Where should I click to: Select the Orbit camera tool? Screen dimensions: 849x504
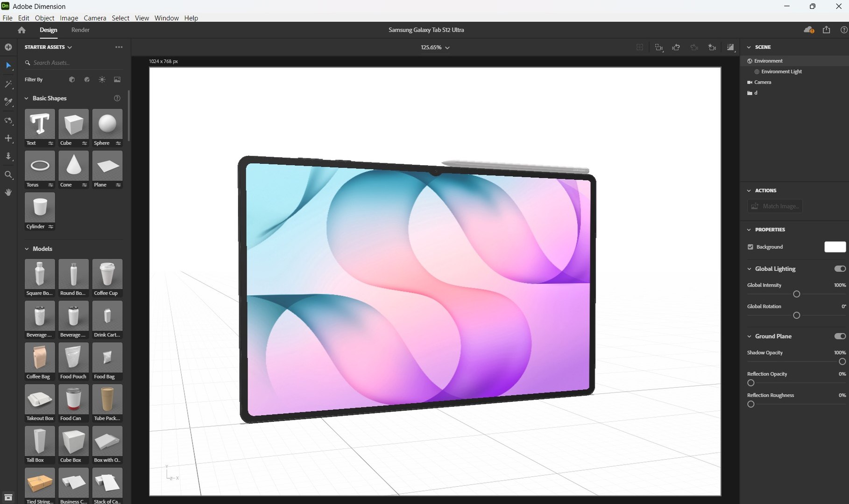click(x=8, y=120)
